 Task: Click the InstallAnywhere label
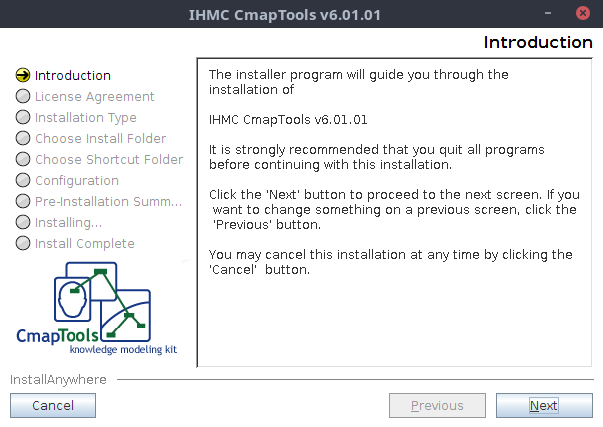click(58, 379)
